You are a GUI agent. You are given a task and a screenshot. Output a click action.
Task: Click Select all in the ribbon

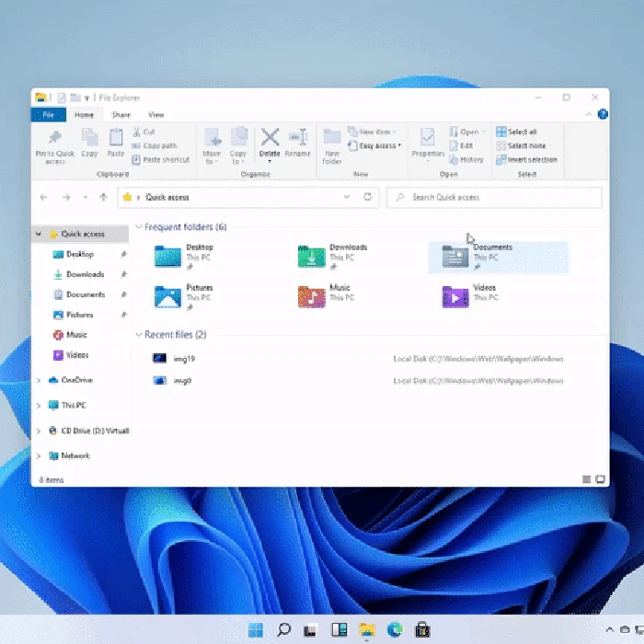(x=517, y=132)
